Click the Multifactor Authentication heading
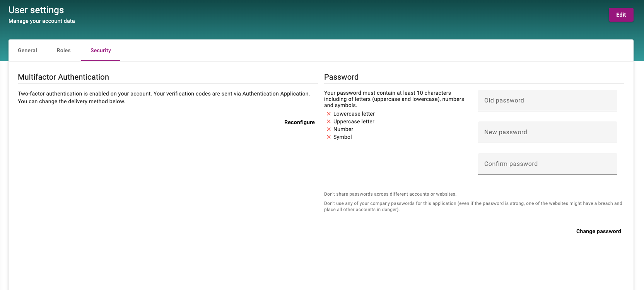 (x=63, y=77)
